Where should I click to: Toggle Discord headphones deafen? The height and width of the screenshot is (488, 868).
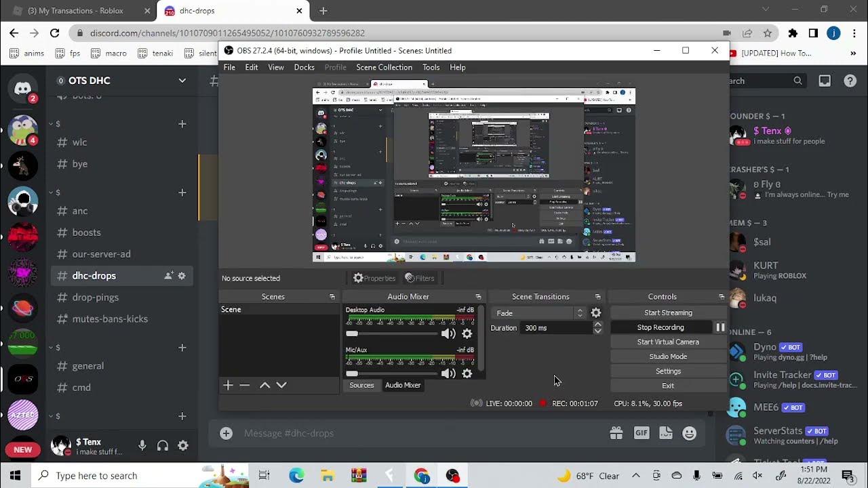point(163,445)
